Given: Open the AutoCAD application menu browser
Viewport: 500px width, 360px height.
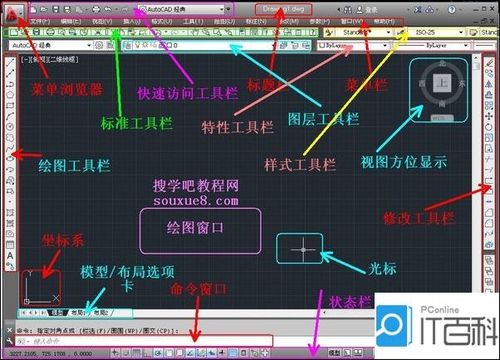Looking at the screenshot, I should pyautogui.click(x=13, y=13).
